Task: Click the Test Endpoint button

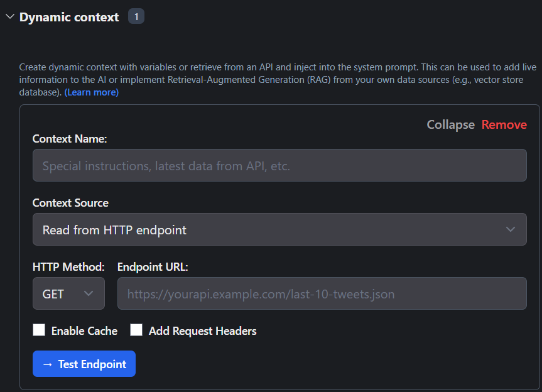Action: 84,364
